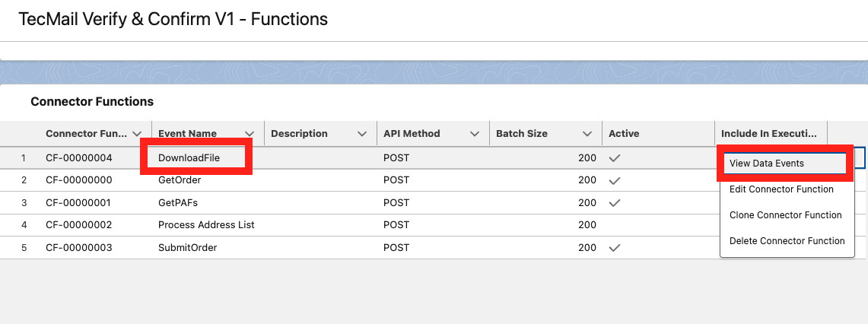
Task: Click CF-00000000 connector function cell
Action: [79, 180]
